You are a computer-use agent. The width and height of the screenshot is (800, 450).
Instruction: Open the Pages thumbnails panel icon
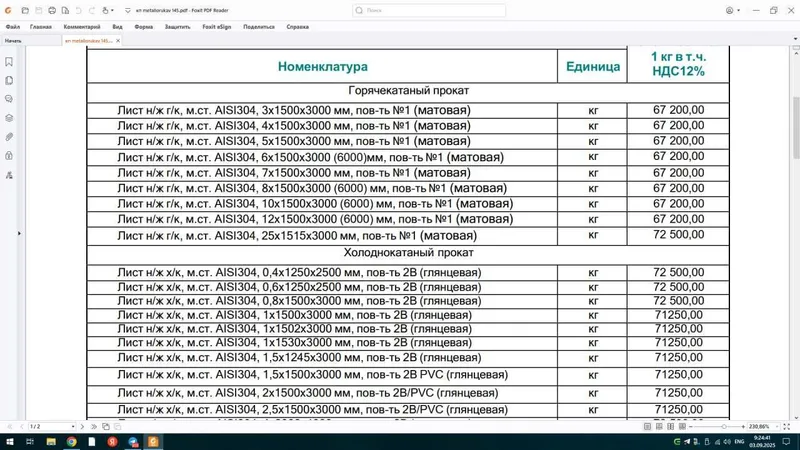tap(9, 81)
